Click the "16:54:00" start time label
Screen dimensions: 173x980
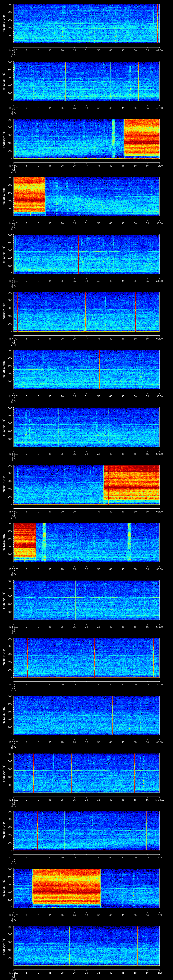pyautogui.click(x=14, y=511)
